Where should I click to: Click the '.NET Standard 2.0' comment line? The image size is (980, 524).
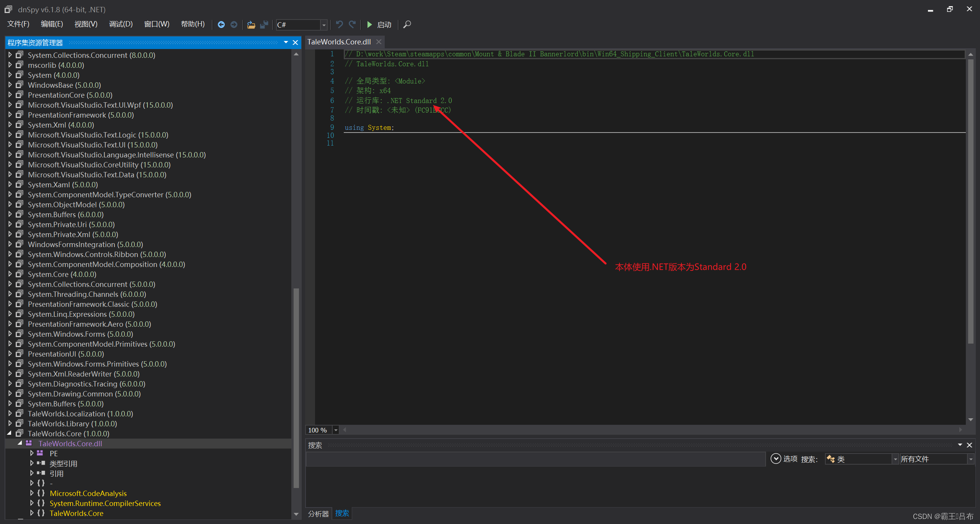[398, 100]
